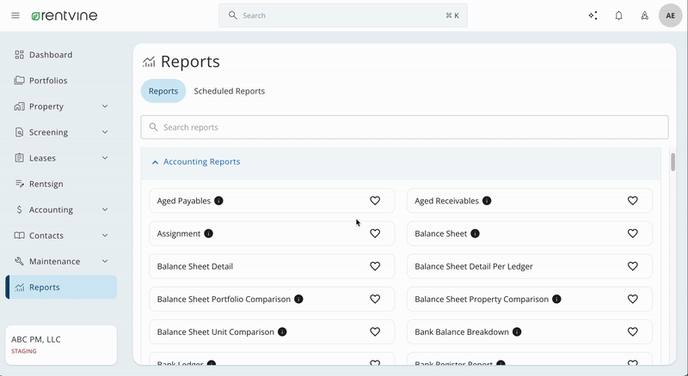The height and width of the screenshot is (376, 688).
Task: Toggle favorite heart on Assignment report
Action: (375, 233)
